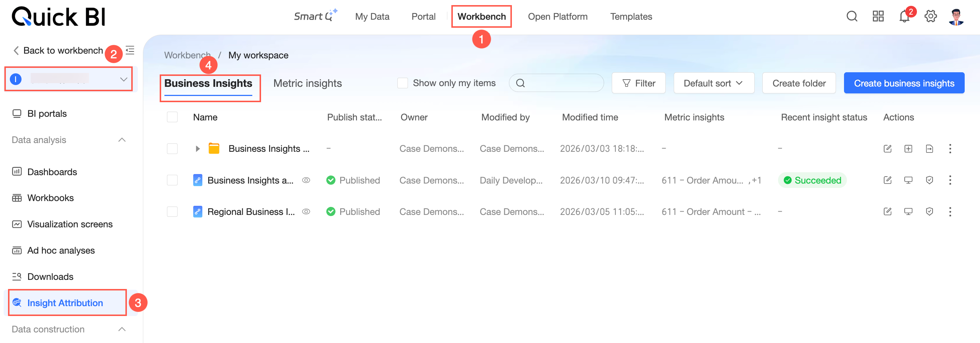The image size is (980, 343).
Task: Collapse the Data analysis section
Action: [x=122, y=140]
